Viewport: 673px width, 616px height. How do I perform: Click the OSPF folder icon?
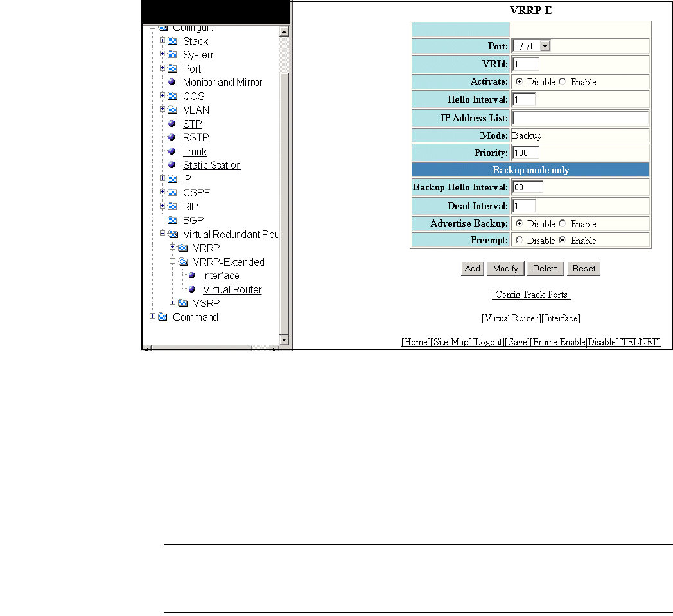pos(173,193)
